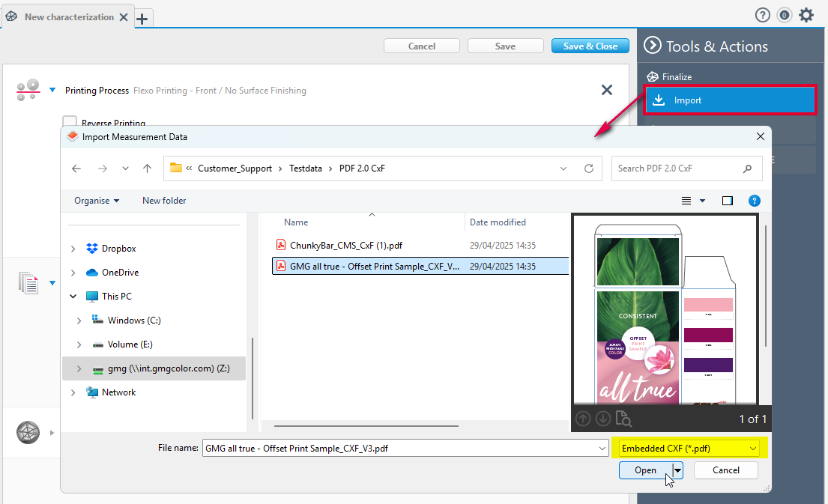Click New folder in the dialog toolbar
The height and width of the screenshot is (504, 828).
[x=163, y=200]
